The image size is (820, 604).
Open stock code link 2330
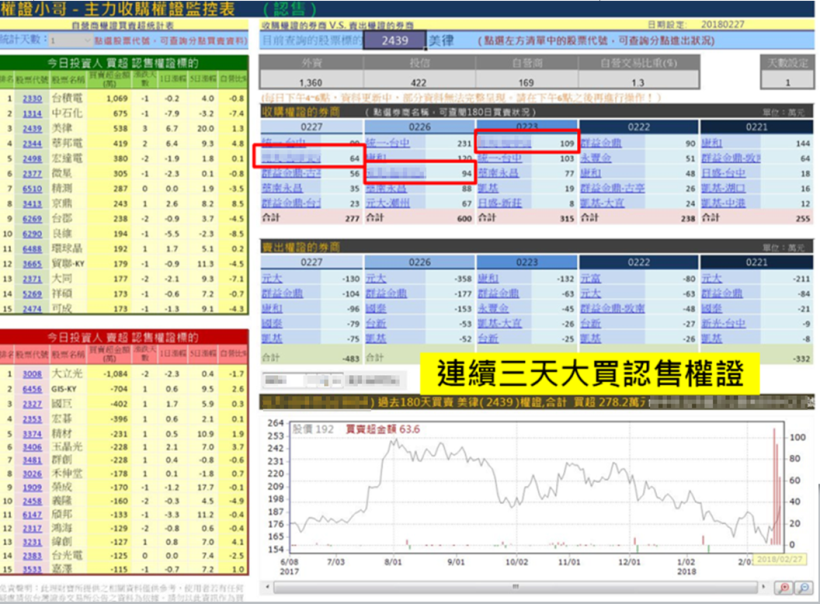click(x=32, y=98)
